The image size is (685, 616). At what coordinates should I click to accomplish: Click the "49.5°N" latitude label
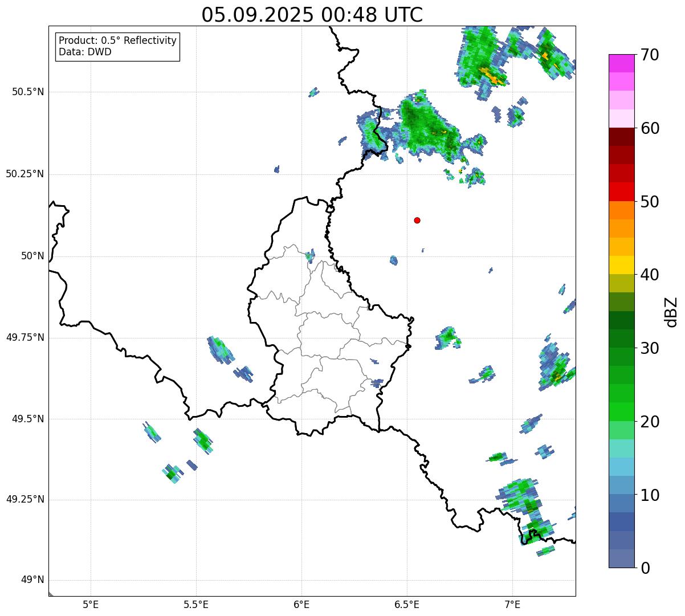coord(27,419)
